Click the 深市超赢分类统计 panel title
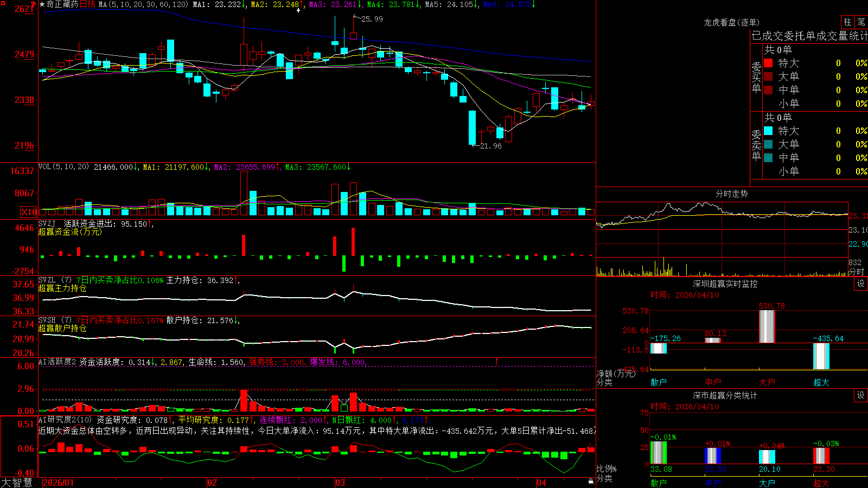 pyautogui.click(x=725, y=395)
